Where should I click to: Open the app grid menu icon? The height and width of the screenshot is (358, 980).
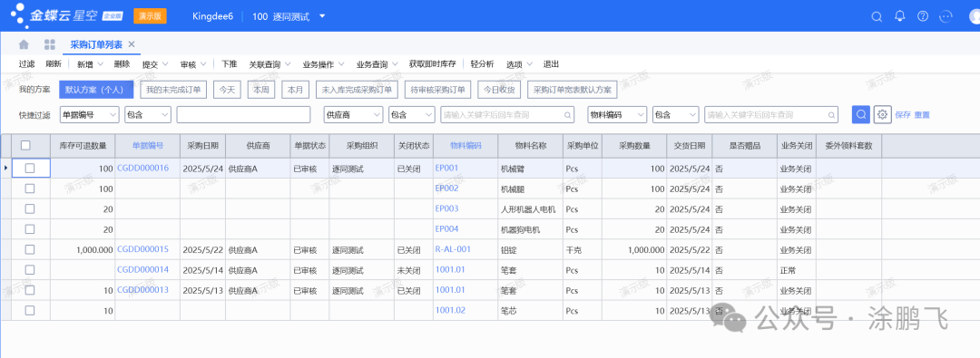50,44
